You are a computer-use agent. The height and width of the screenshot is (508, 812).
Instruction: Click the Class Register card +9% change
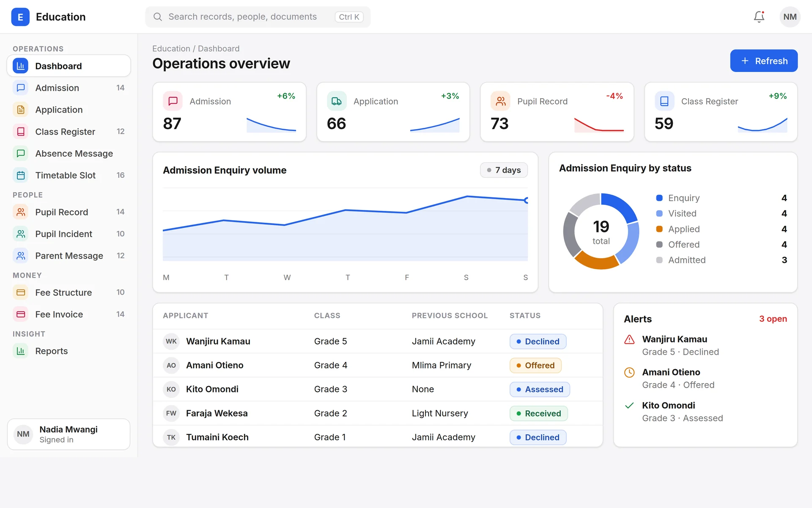(x=778, y=96)
